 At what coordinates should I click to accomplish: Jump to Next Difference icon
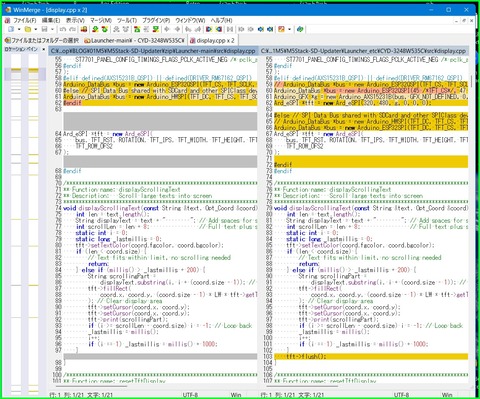tap(95, 29)
